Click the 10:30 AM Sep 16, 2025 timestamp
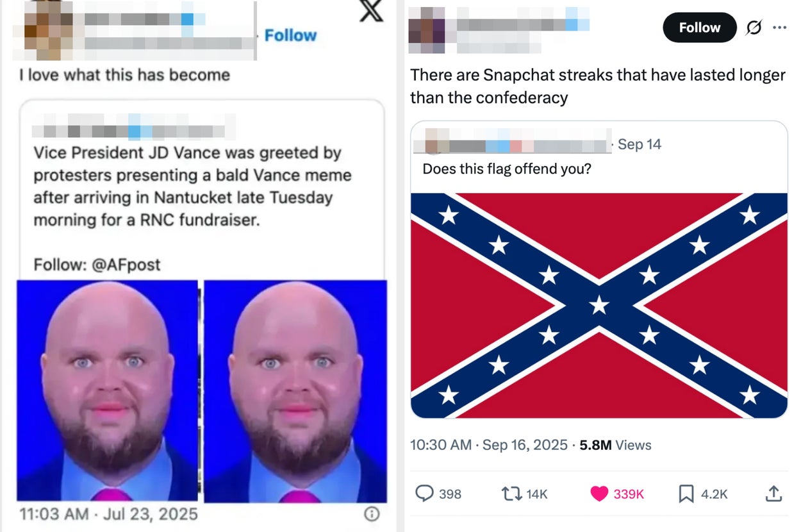The width and height of the screenshot is (801, 532). (x=489, y=445)
